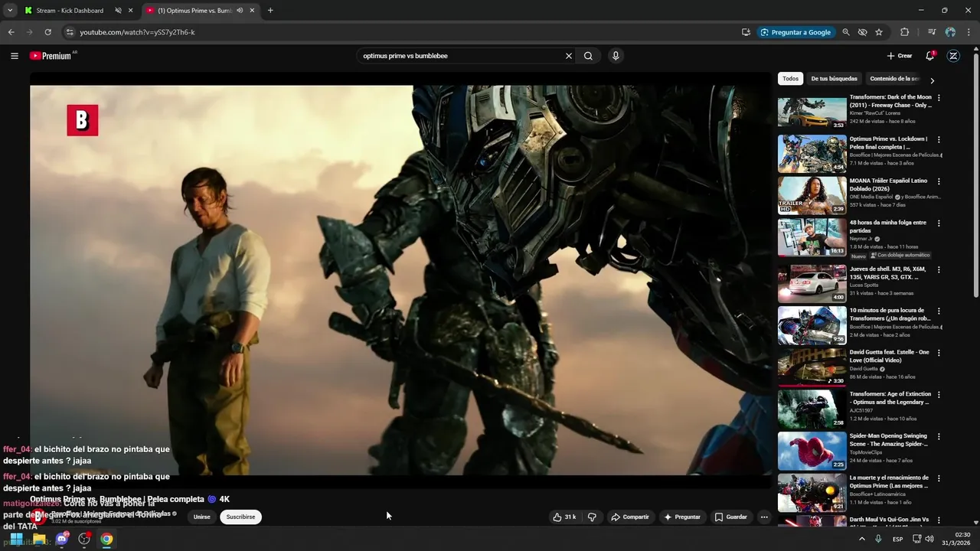
Task: Open File Explorer from the taskbar
Action: click(x=39, y=539)
